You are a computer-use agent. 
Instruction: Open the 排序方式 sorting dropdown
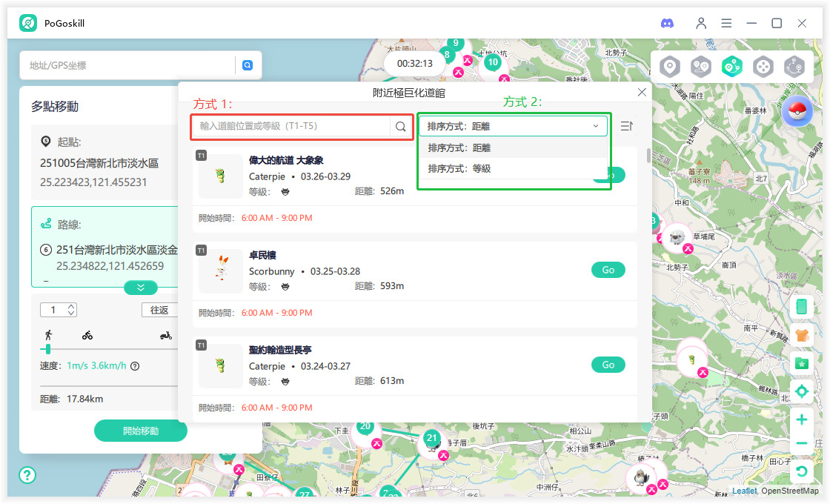tap(514, 125)
